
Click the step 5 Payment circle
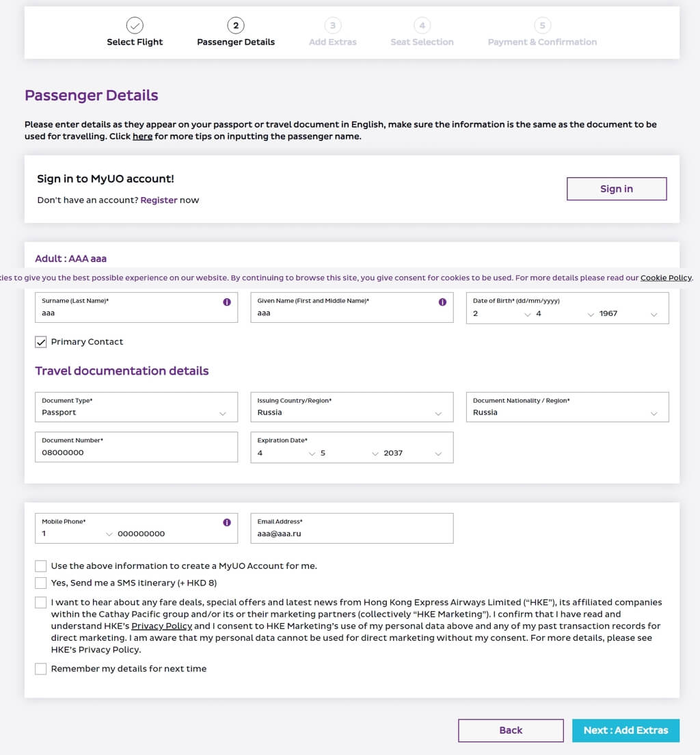point(543,25)
